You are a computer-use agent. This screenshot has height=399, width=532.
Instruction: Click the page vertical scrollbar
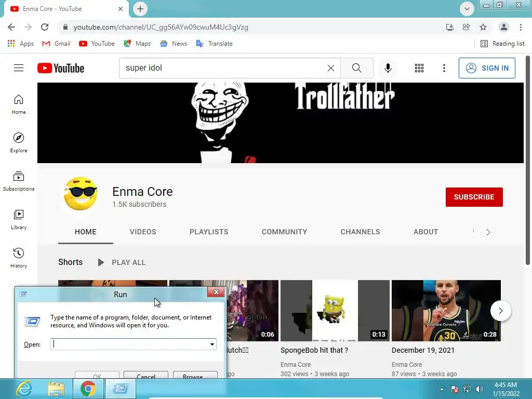(528, 161)
